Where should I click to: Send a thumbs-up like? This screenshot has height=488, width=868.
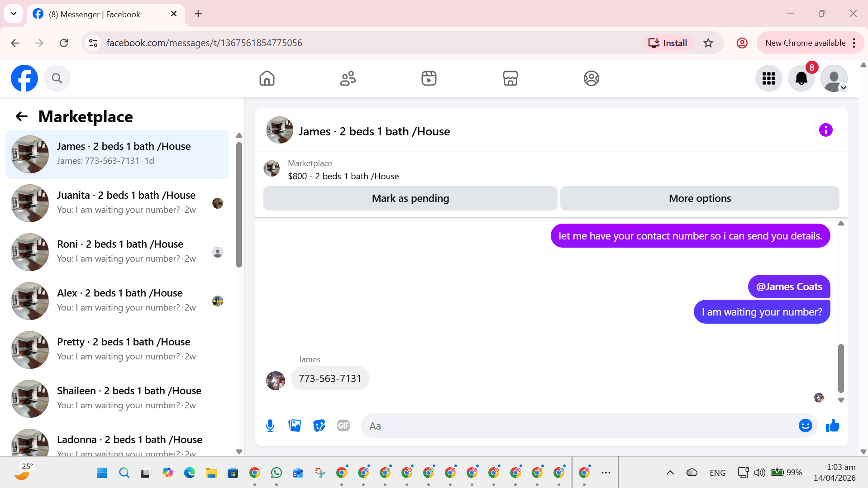pyautogui.click(x=832, y=426)
